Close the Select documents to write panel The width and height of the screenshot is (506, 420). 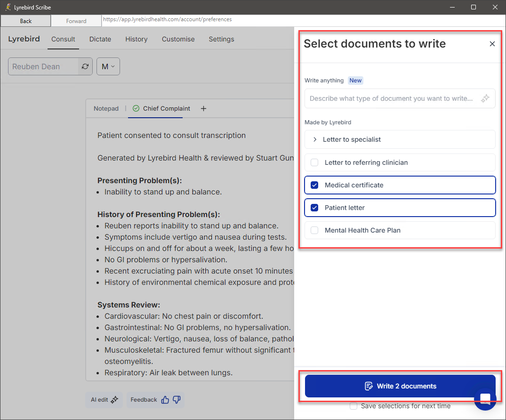click(492, 44)
